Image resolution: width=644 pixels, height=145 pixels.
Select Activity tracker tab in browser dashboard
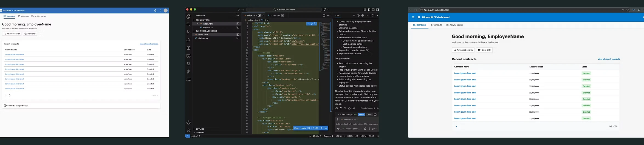[x=454, y=25]
